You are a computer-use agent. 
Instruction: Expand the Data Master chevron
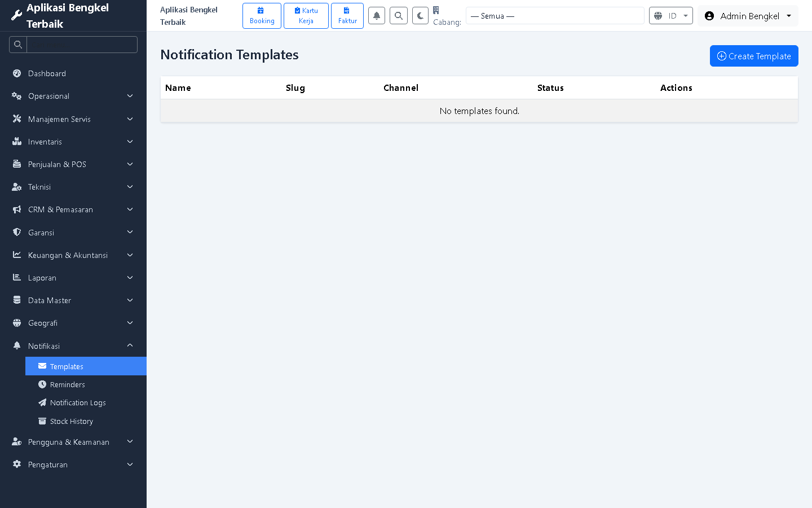130,300
